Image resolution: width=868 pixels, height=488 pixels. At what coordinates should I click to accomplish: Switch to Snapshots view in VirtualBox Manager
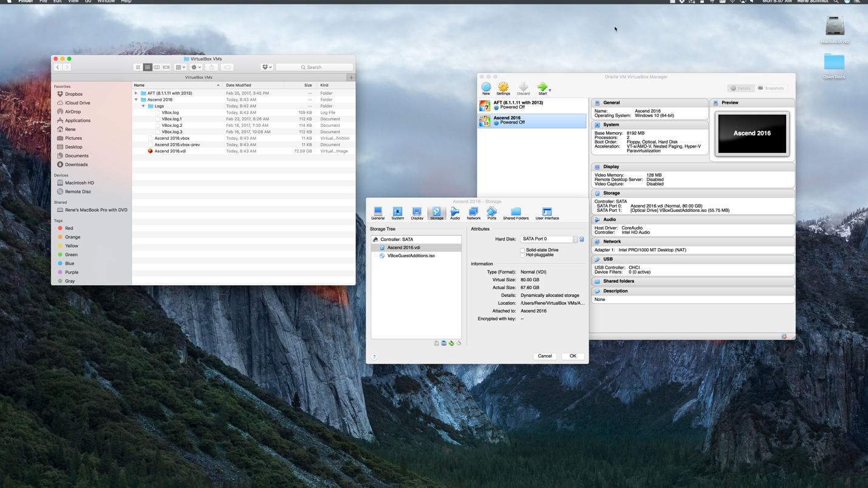click(771, 88)
